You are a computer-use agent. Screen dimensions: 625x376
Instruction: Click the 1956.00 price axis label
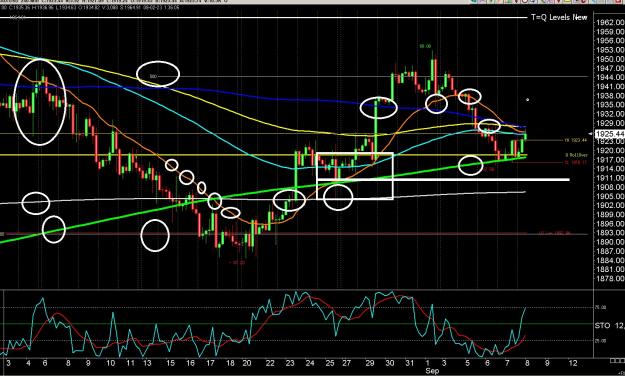pyautogui.click(x=610, y=41)
